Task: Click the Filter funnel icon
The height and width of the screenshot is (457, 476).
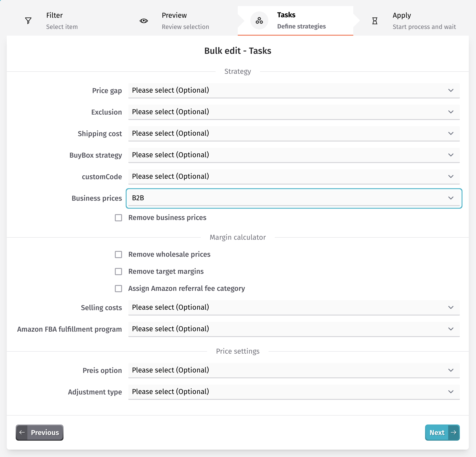Action: coord(28,21)
